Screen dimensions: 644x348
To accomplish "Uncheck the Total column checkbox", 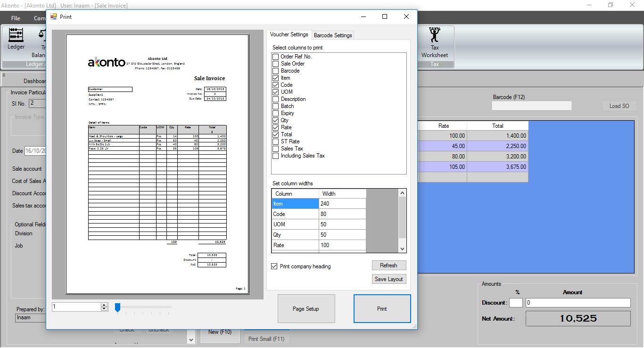I will (275, 134).
